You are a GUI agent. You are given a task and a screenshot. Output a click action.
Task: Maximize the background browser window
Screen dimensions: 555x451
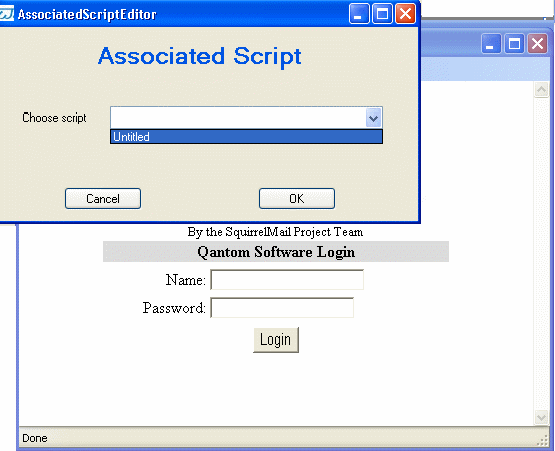514,44
